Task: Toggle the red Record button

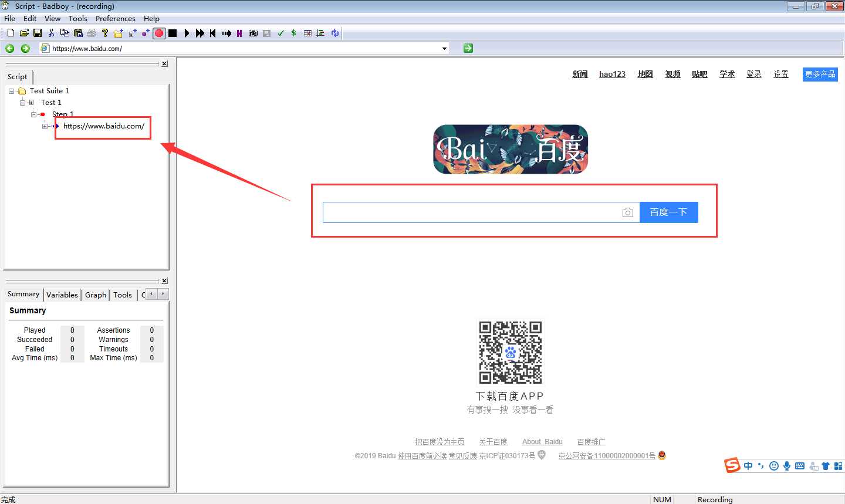Action: click(x=159, y=33)
